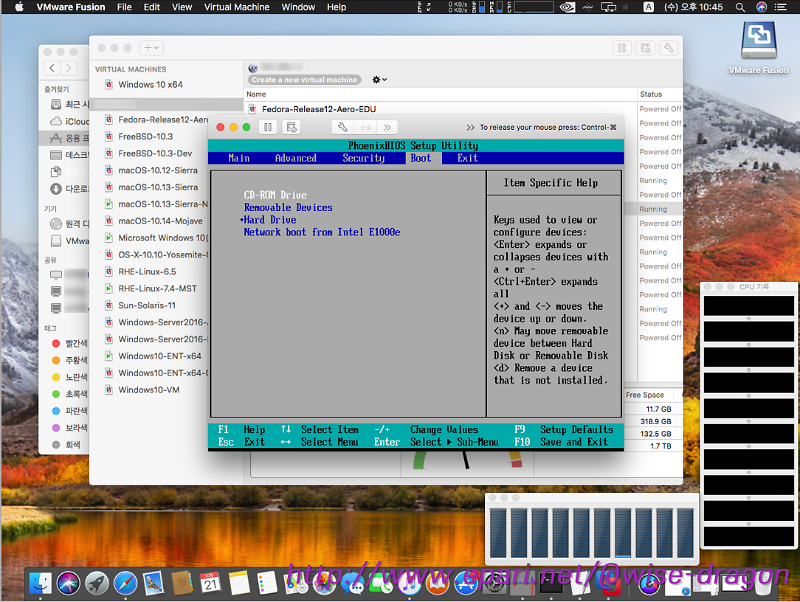Select the RHE-Linux-6.5 virtual machine

(147, 271)
